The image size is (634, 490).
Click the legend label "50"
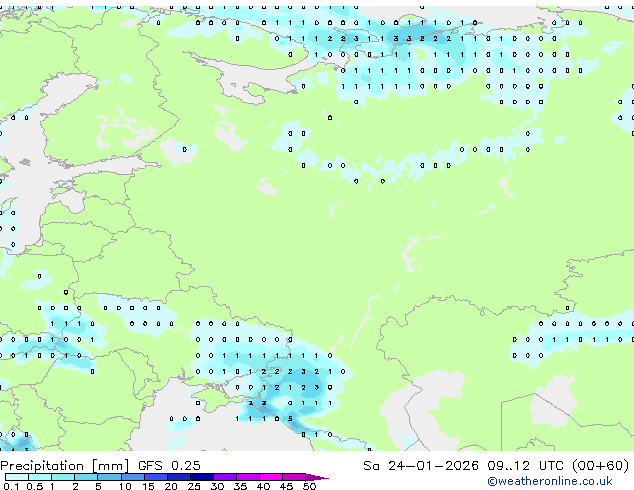point(310,486)
